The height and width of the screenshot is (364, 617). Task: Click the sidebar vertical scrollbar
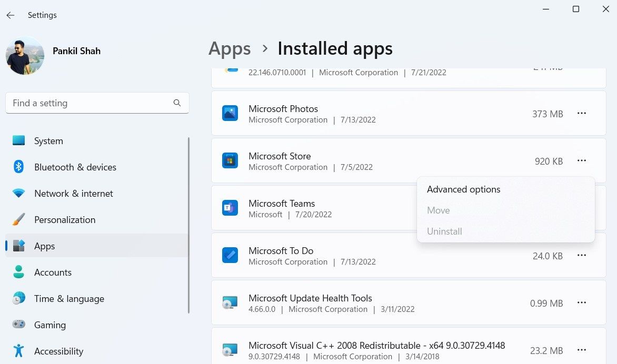point(189,225)
